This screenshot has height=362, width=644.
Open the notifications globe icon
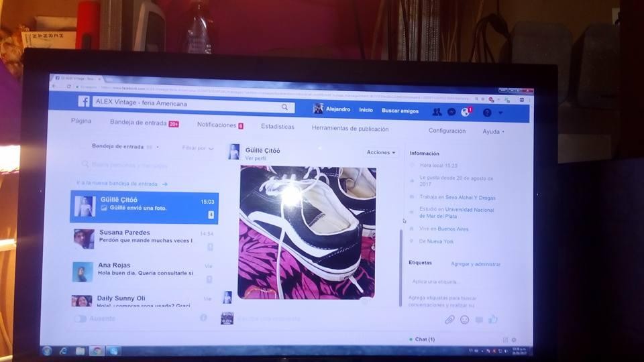pyautogui.click(x=466, y=112)
